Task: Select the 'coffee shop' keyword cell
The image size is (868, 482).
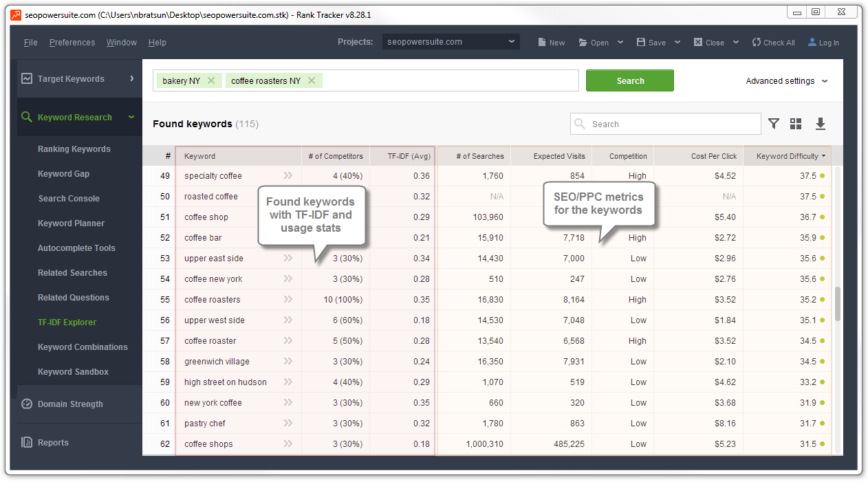Action: pyautogui.click(x=238, y=217)
